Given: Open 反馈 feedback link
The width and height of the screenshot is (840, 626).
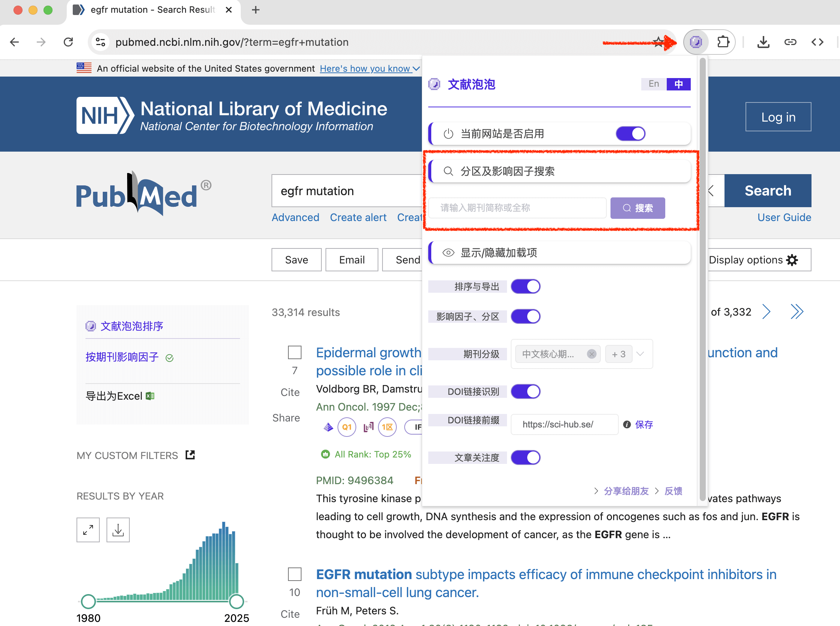Looking at the screenshot, I should click(673, 491).
